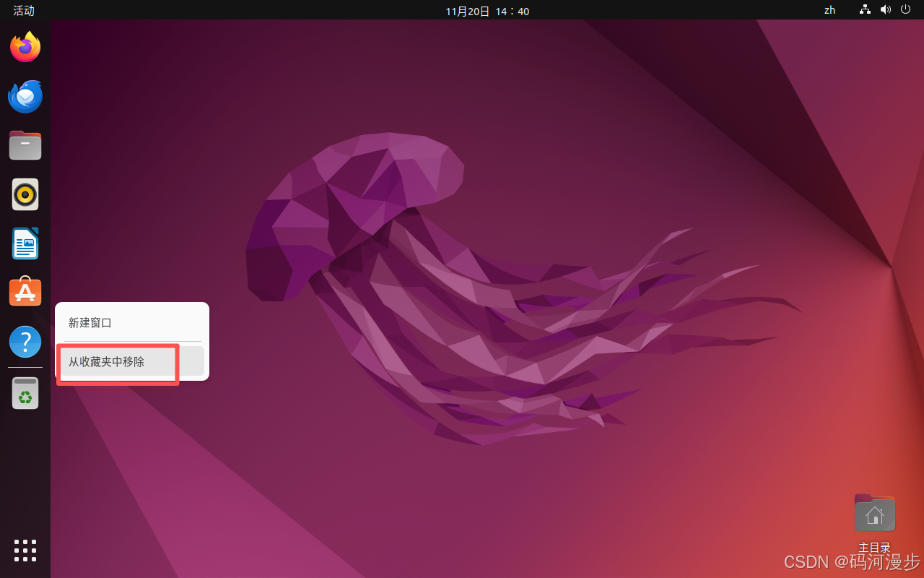Viewport: 924px width, 578px height.
Task: Select 新建窗口 in the context menu
Action: 132,323
